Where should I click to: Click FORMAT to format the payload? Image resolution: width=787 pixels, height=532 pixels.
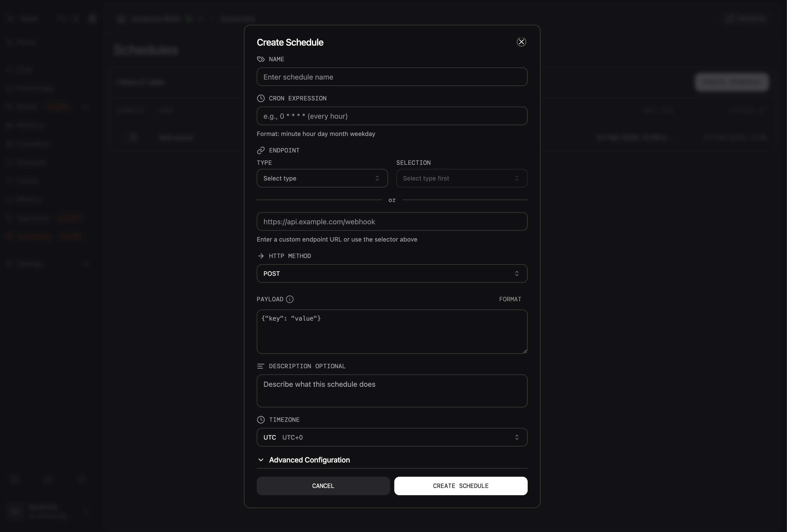coord(510,299)
